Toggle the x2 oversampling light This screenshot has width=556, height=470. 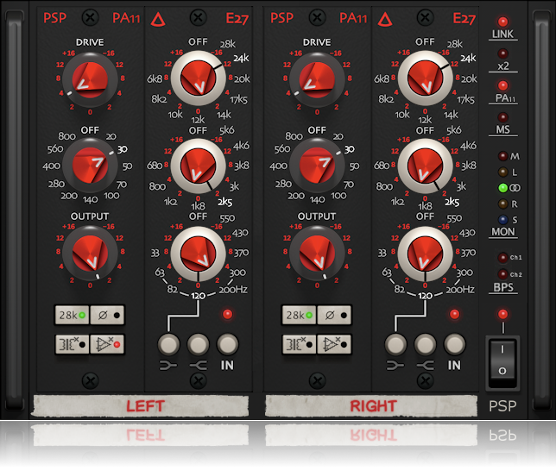[x=502, y=54]
